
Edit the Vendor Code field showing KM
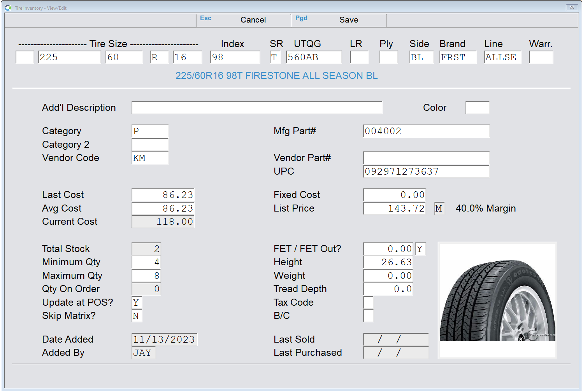[x=150, y=158]
